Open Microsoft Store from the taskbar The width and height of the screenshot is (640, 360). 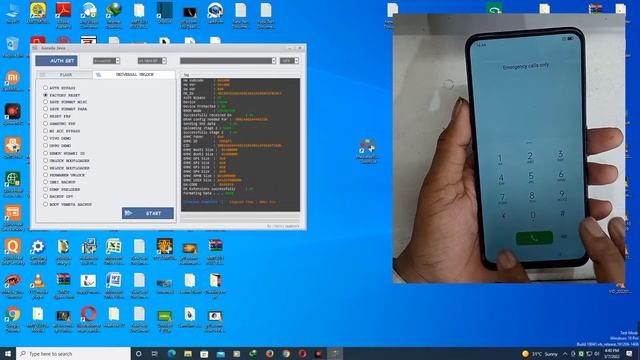[204, 353]
